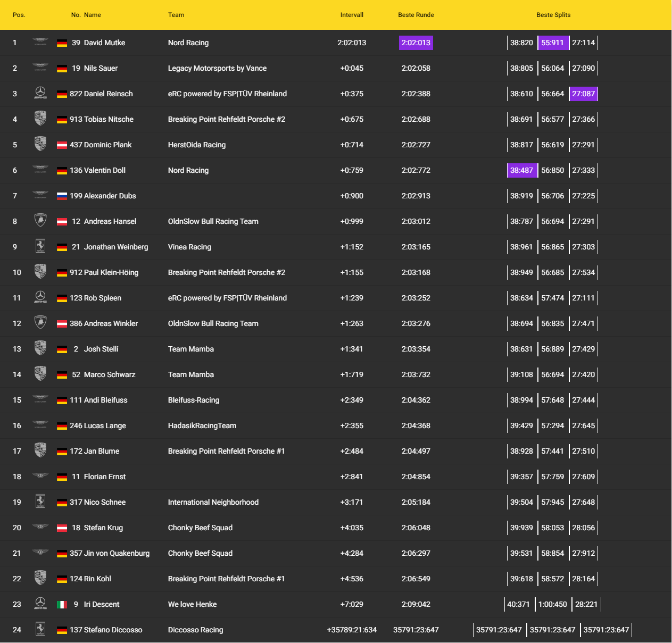The image size is (672, 643).
Task: Click the Mercedes-AMG logo beside Daniel Reinsch
Action: (40, 94)
